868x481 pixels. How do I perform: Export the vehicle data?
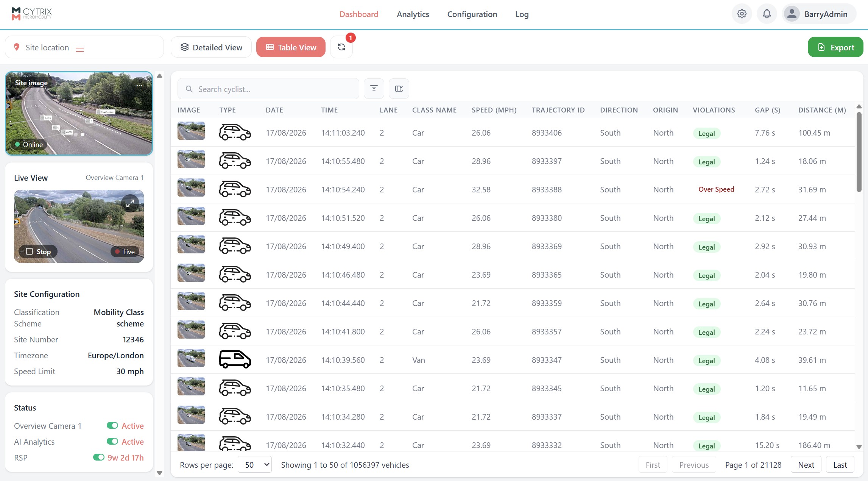point(835,47)
